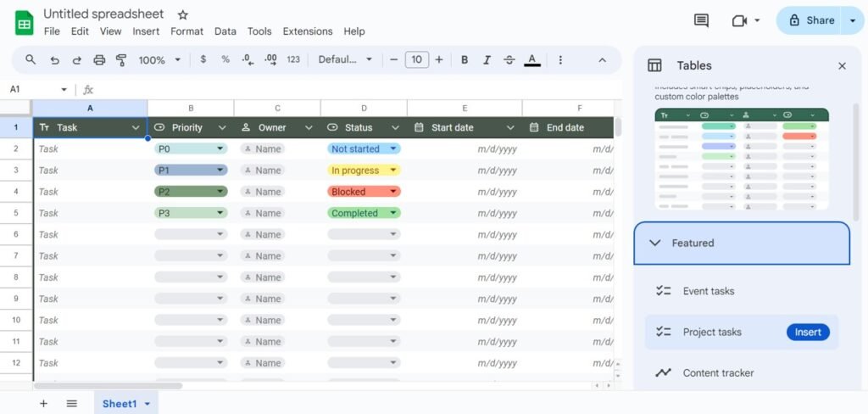The width and height of the screenshot is (868, 414).
Task: Open the Default font dropdown
Action: pyautogui.click(x=346, y=59)
